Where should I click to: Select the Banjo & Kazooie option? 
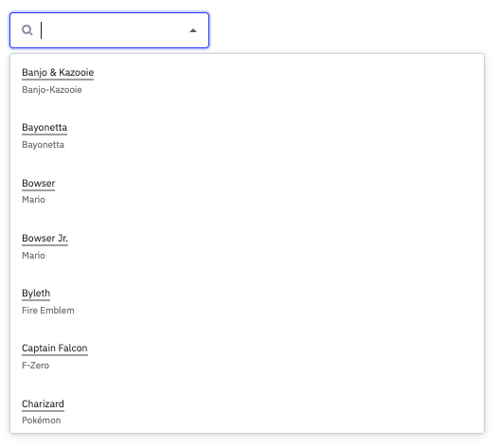pos(58,73)
